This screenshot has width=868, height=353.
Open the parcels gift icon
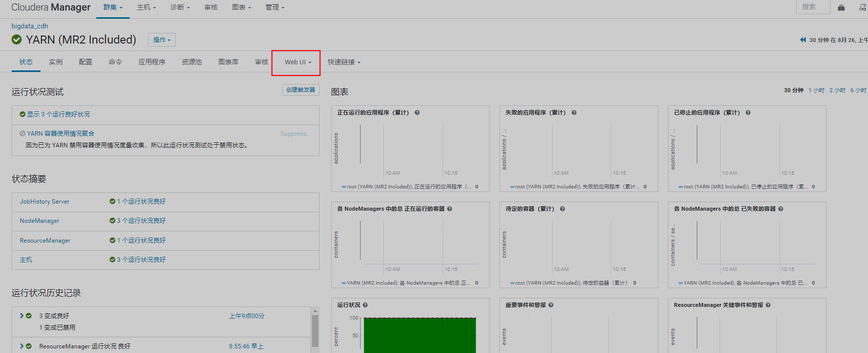(841, 8)
